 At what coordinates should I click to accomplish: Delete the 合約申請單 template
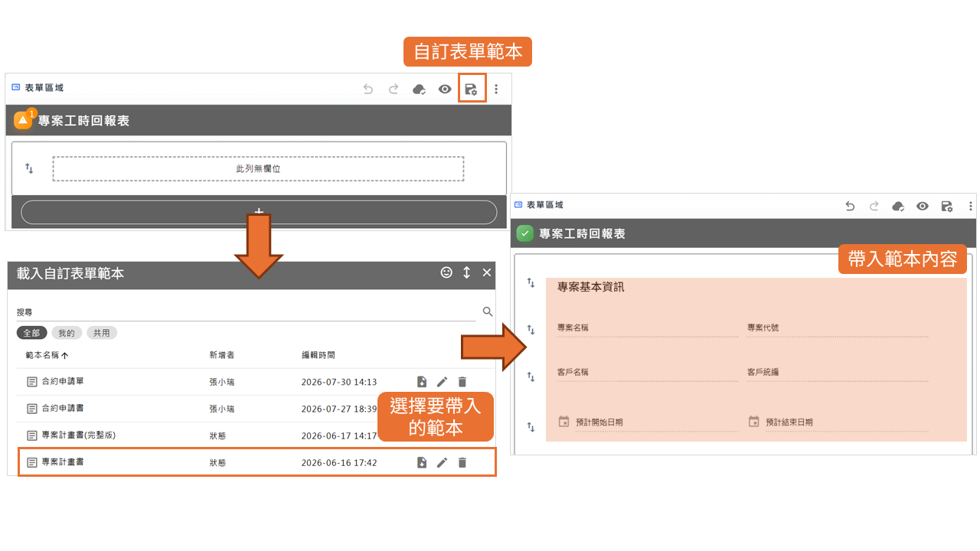tap(462, 381)
